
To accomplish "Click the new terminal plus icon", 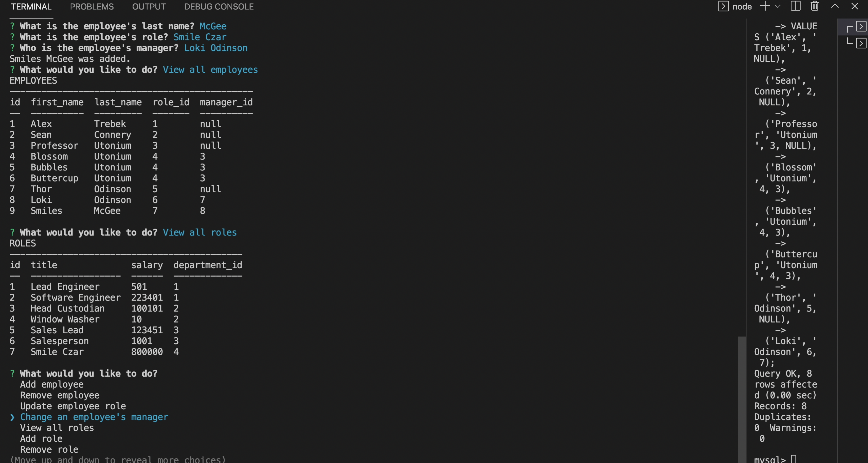I will coord(765,6).
